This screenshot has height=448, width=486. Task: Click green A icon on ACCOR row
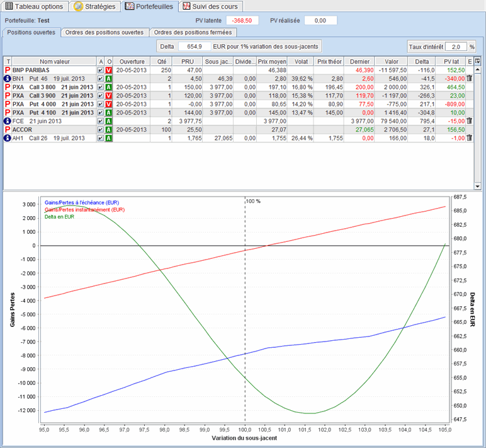pos(109,129)
